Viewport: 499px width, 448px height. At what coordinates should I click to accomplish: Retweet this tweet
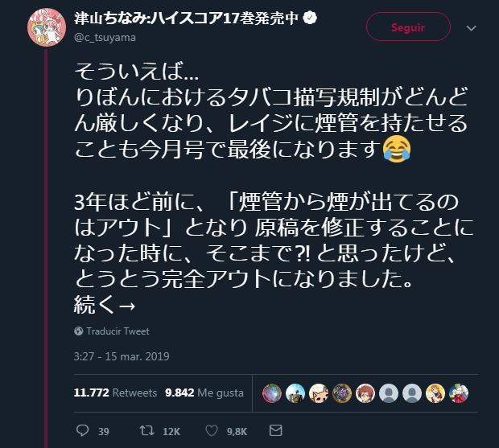tap(147, 431)
